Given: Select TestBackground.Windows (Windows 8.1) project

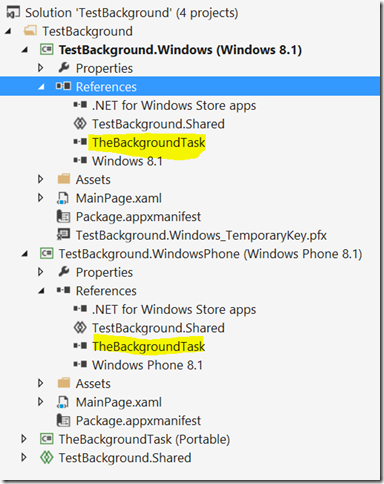Looking at the screenshot, I should (x=180, y=50).
